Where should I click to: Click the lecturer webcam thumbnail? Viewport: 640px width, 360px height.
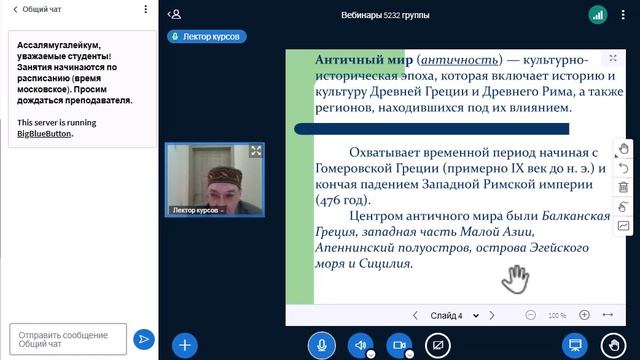215,180
